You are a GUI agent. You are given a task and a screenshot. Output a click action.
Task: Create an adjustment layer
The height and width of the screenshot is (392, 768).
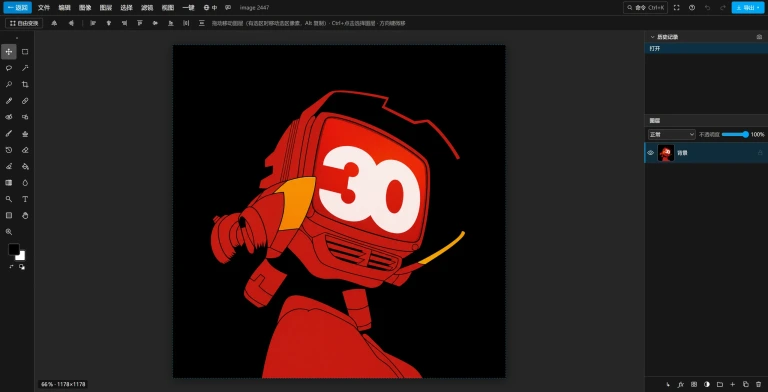[707, 385]
